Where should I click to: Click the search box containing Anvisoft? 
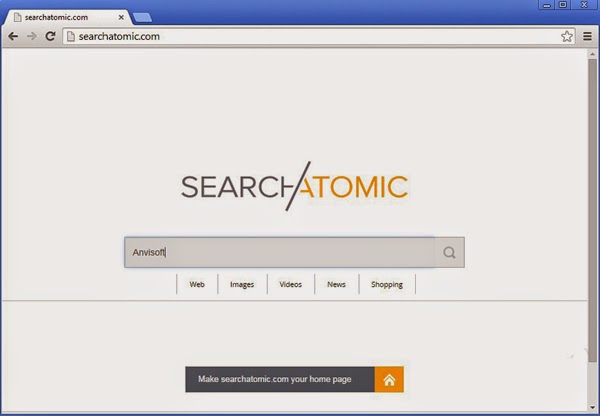tap(279, 252)
